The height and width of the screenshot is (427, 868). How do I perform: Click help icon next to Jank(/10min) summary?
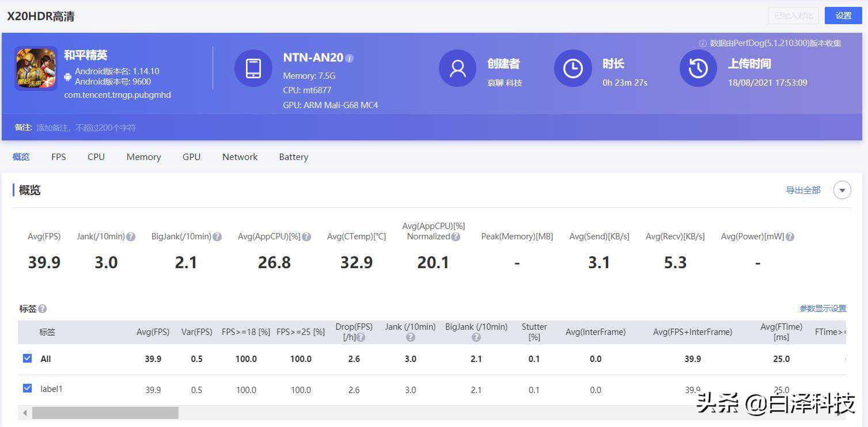pos(131,237)
